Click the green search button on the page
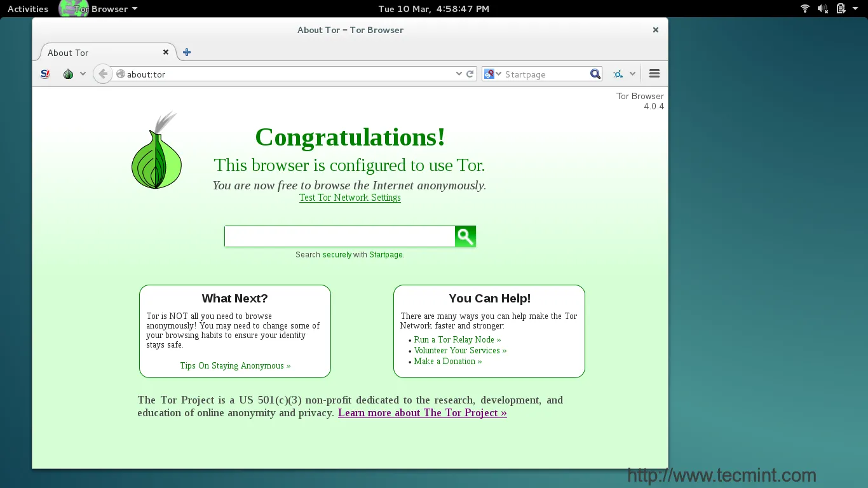The width and height of the screenshot is (868, 488). click(465, 236)
